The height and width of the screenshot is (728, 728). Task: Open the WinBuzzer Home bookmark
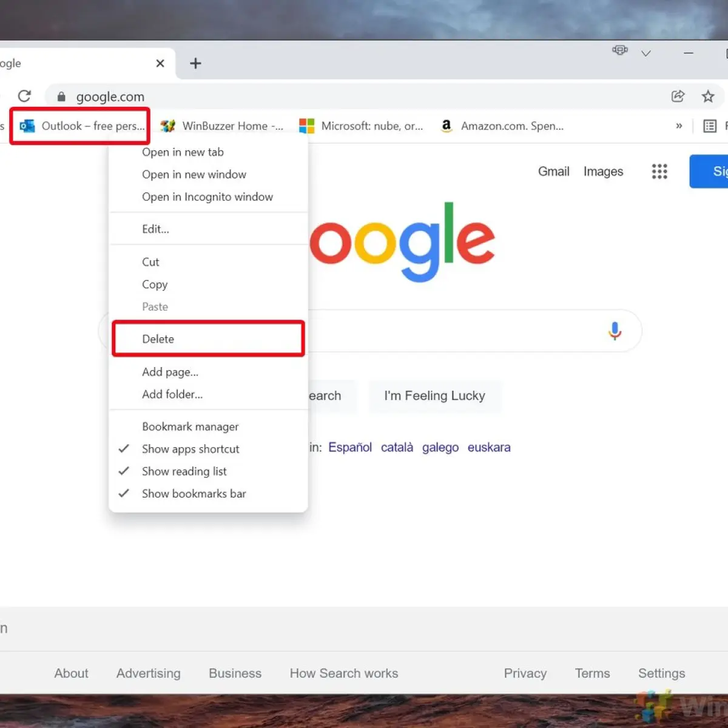pos(222,126)
